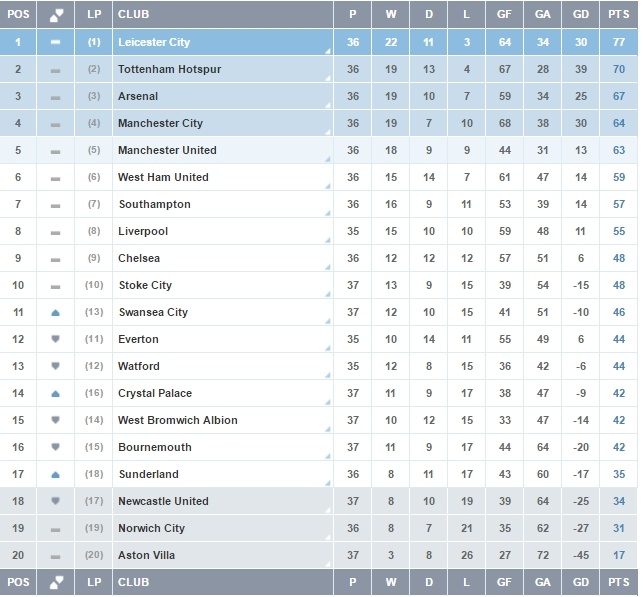Image resolution: width=643 pixels, height=597 pixels.
Task: Sort by PTS column in top header
Action: (x=620, y=15)
